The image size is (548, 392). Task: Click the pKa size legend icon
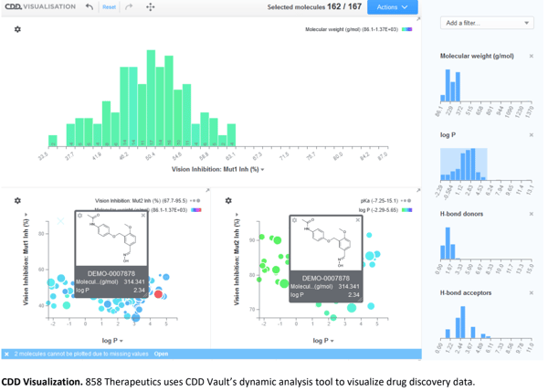(406, 201)
